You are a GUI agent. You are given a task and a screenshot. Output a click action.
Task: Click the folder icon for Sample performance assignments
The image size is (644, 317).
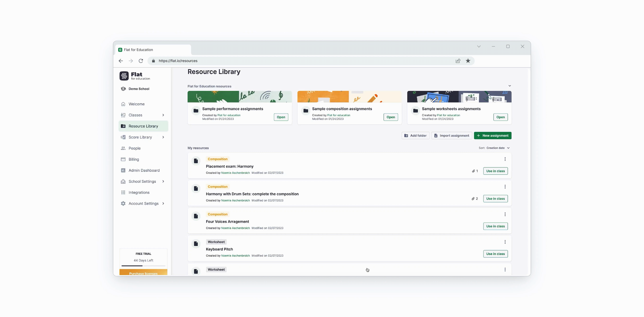click(196, 111)
